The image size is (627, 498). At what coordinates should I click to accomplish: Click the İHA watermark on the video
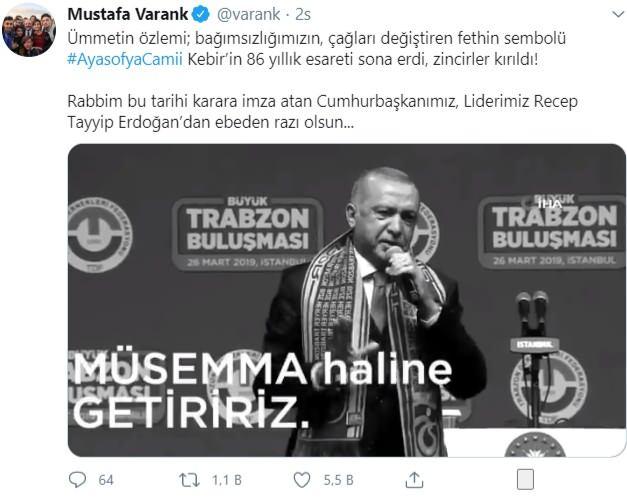pyautogui.click(x=550, y=204)
